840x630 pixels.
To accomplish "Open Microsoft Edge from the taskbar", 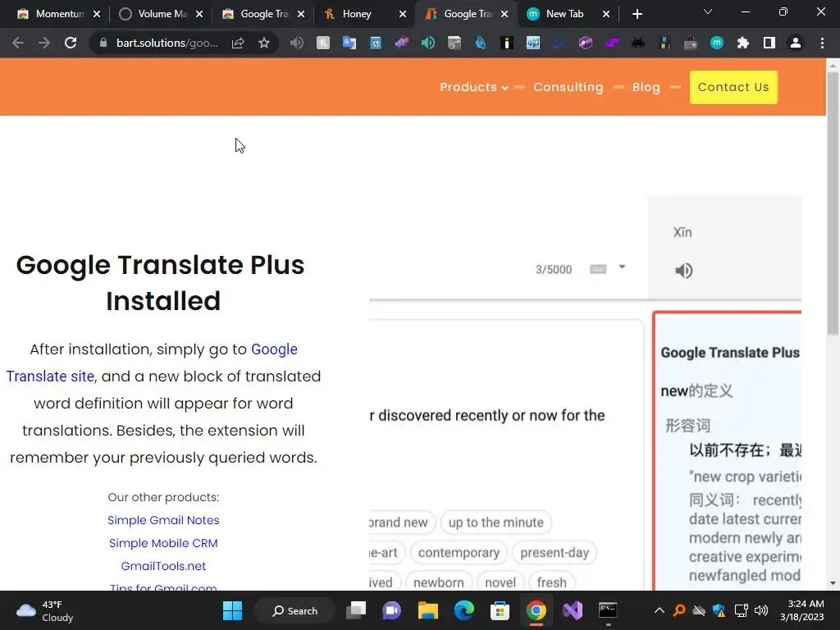I will point(464,610).
